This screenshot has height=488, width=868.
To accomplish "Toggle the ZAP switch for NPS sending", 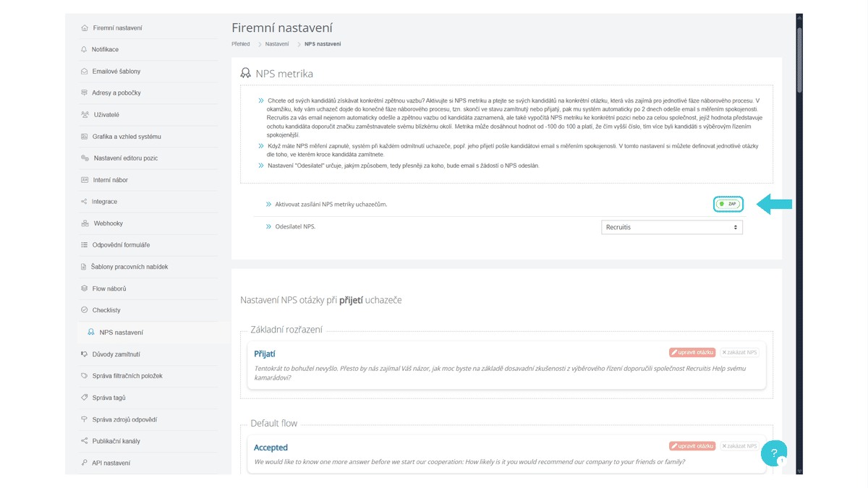I will coord(728,205).
